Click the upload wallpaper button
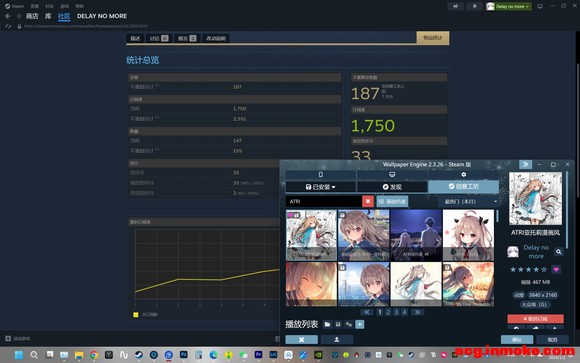Viewport: 580px width, 363px height. tap(337, 339)
